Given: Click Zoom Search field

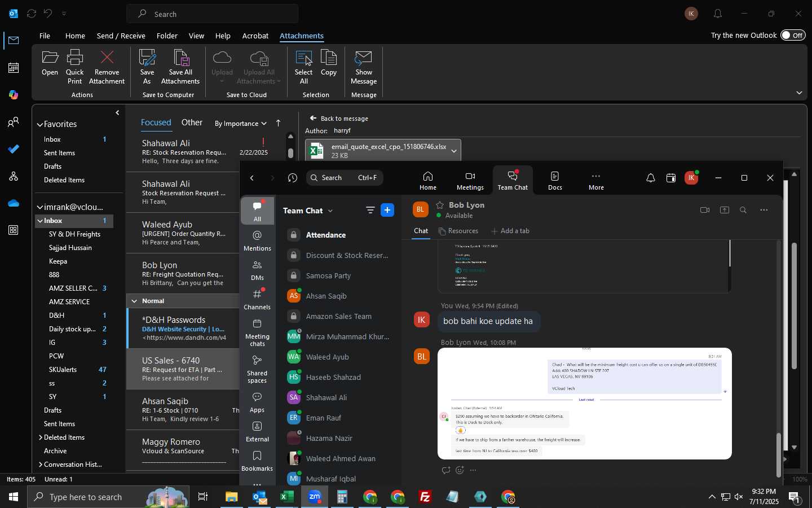Looking at the screenshot, I should tap(345, 178).
